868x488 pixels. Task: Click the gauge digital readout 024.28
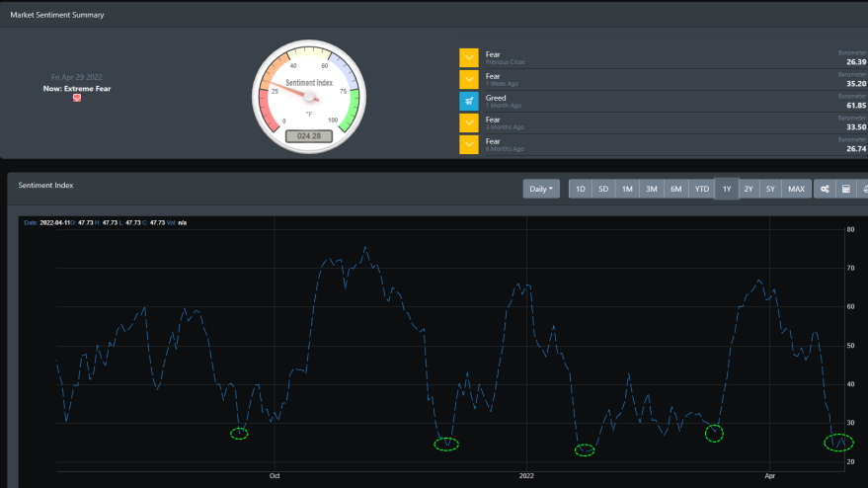[309, 135]
